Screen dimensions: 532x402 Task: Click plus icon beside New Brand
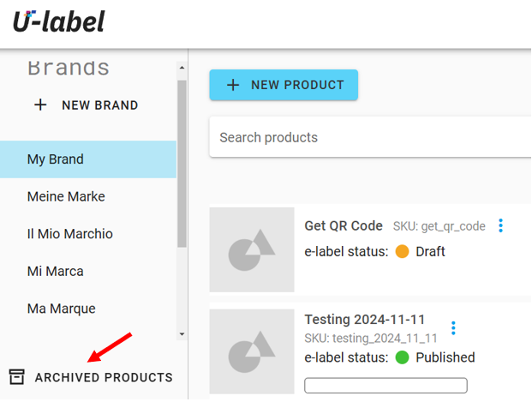[x=40, y=105]
